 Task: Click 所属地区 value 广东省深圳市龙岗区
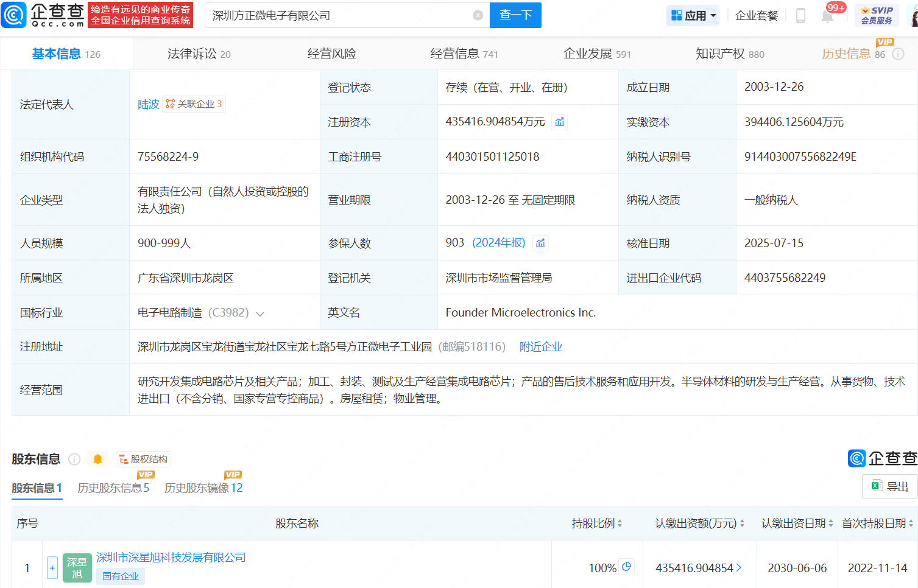[x=186, y=278]
